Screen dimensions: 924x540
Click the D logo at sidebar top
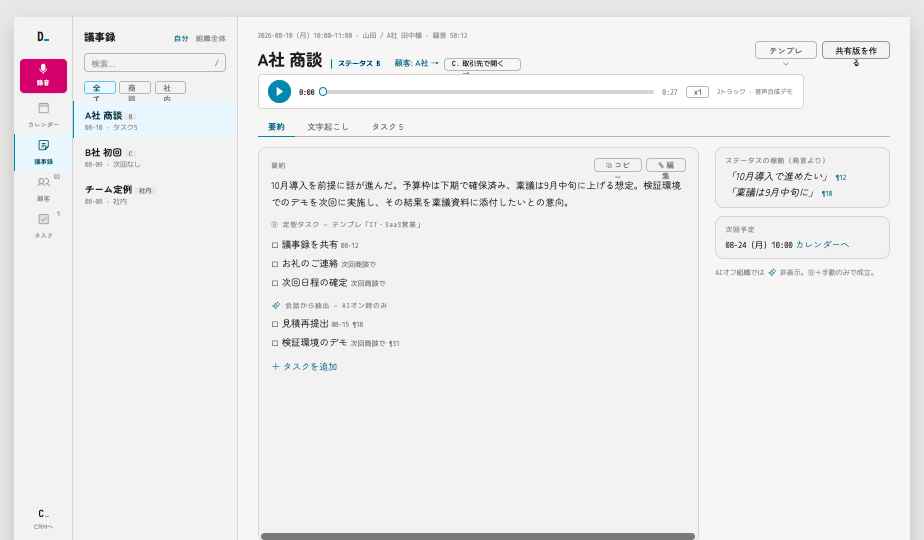(x=43, y=37)
